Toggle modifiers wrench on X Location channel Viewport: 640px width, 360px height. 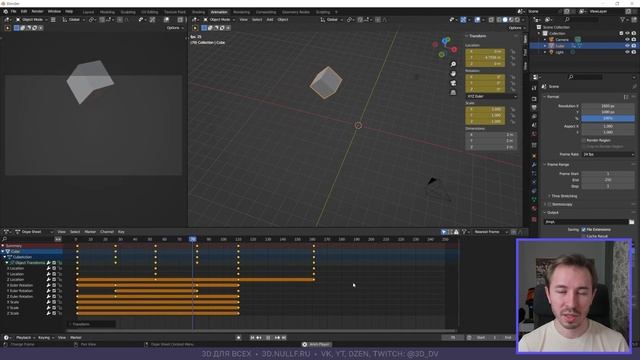[49, 269]
